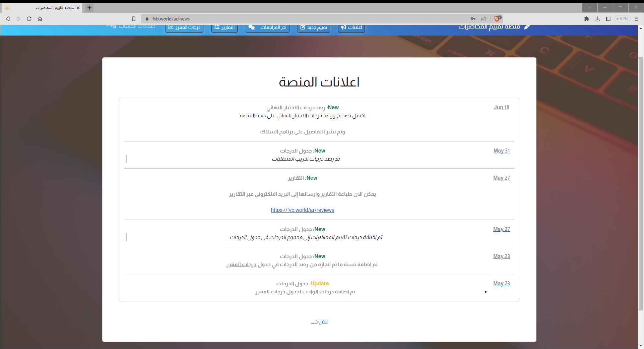The height and width of the screenshot is (349, 644).
Task: Bookmark this page using the bookmark icon
Action: pos(134,19)
